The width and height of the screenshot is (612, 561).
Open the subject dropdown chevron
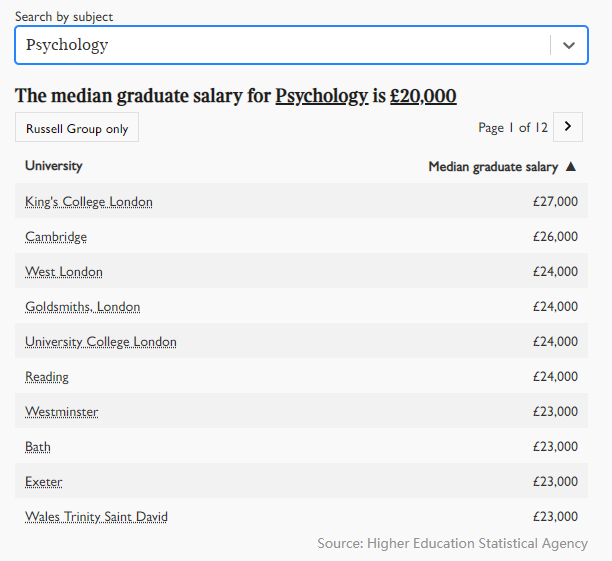[569, 45]
